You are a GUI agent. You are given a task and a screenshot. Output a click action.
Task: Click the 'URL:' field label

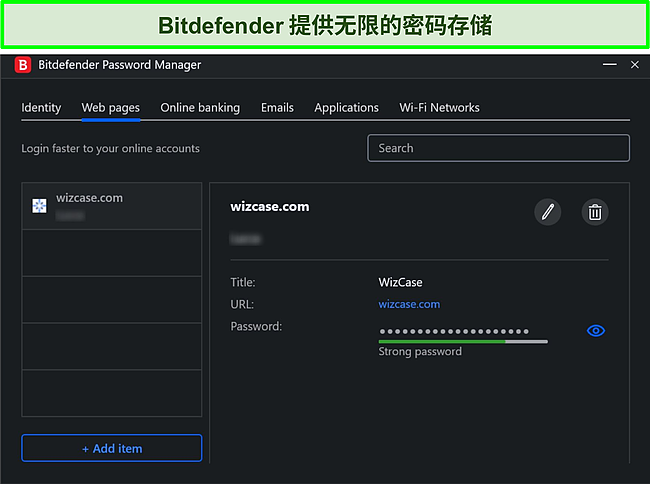242,304
